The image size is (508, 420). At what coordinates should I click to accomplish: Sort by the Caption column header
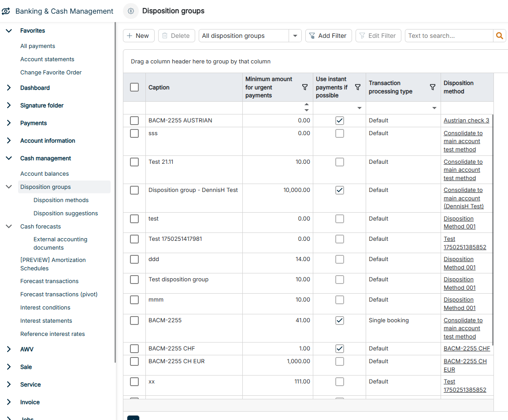[159, 88]
